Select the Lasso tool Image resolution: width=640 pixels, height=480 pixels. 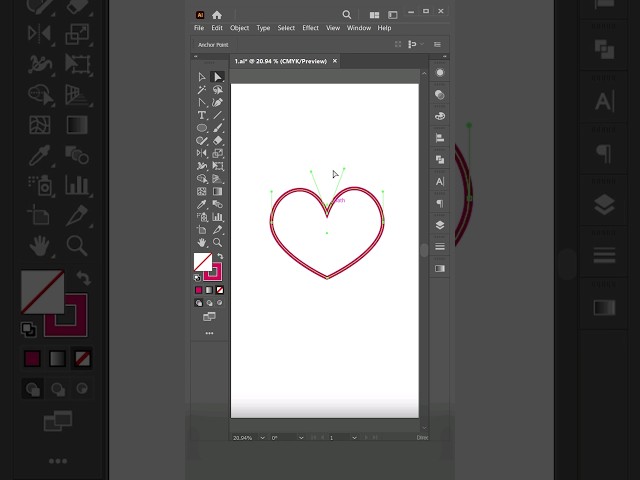218,89
